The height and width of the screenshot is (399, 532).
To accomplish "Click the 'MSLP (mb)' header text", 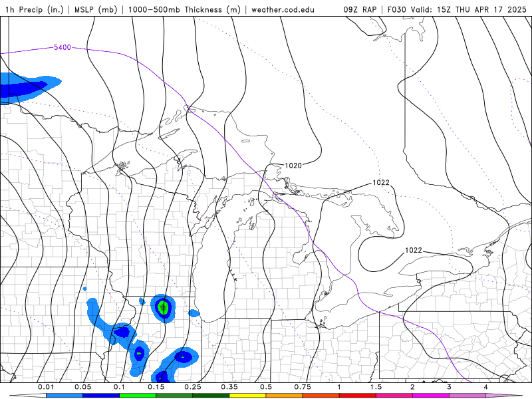I will 96,9.
